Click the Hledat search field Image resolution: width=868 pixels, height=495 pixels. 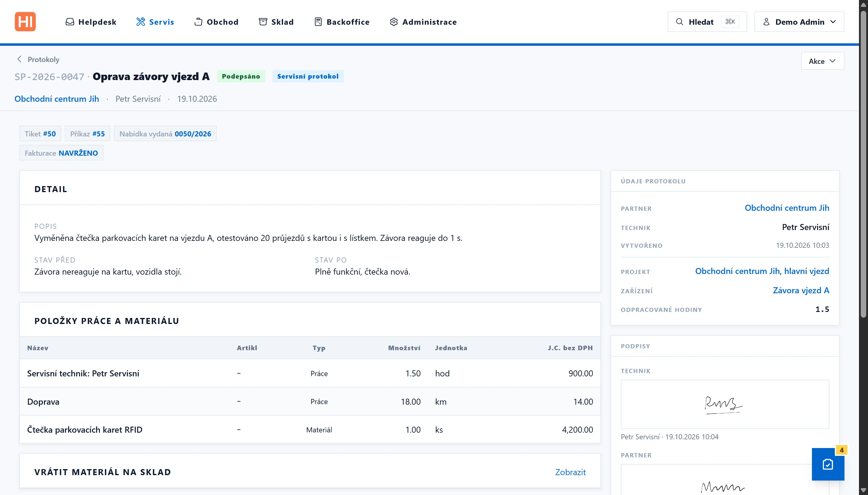pyautogui.click(x=707, y=22)
